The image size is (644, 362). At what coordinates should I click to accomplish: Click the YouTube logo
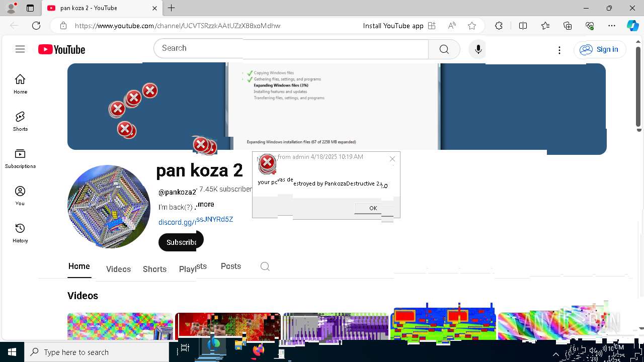pyautogui.click(x=61, y=49)
